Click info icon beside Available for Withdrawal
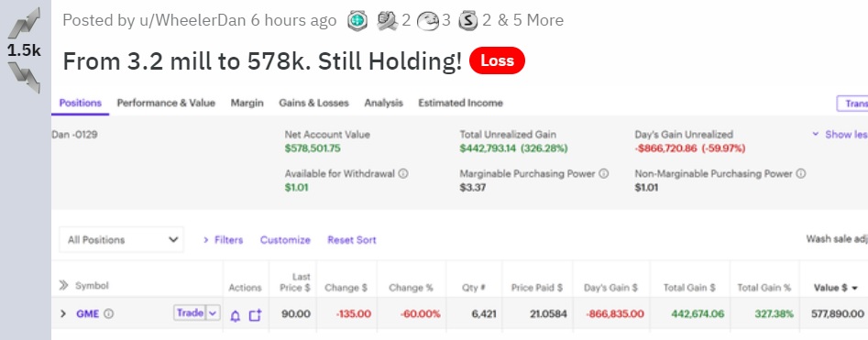The width and height of the screenshot is (868, 340). [403, 173]
